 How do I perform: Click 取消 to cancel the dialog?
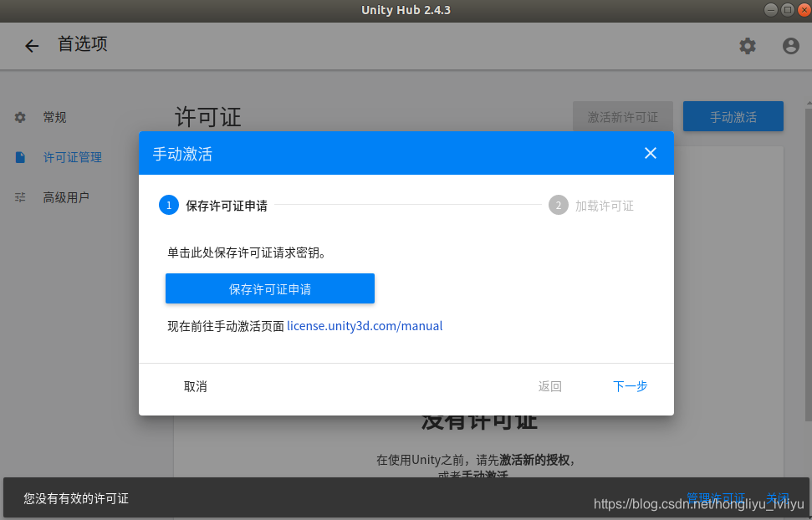click(195, 386)
